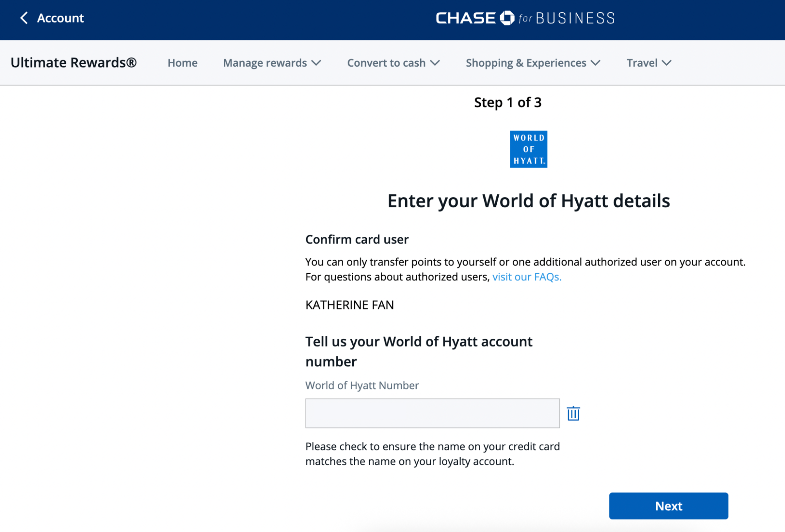This screenshot has width=785, height=532.
Task: Clear the field using the trash icon
Action: tap(573, 413)
